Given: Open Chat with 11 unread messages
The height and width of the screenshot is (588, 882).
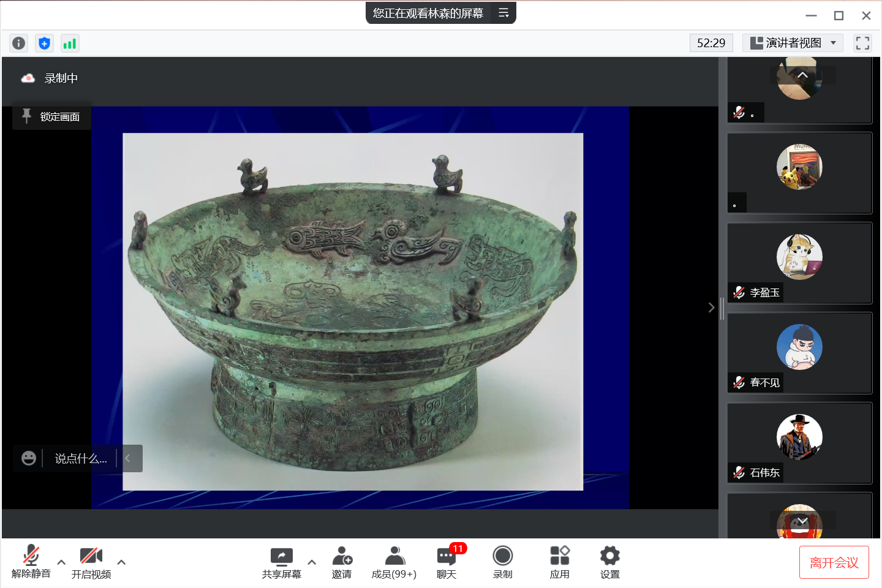Looking at the screenshot, I should (447, 562).
